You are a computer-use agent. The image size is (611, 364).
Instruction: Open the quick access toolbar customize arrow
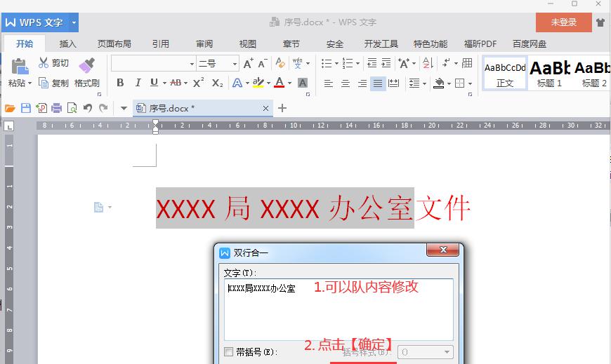pyautogui.click(x=124, y=108)
